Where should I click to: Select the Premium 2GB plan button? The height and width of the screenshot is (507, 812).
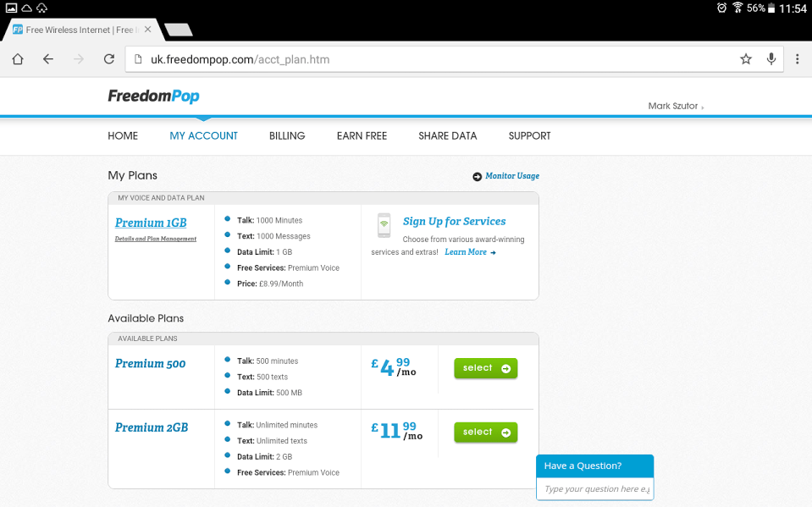pyautogui.click(x=485, y=433)
